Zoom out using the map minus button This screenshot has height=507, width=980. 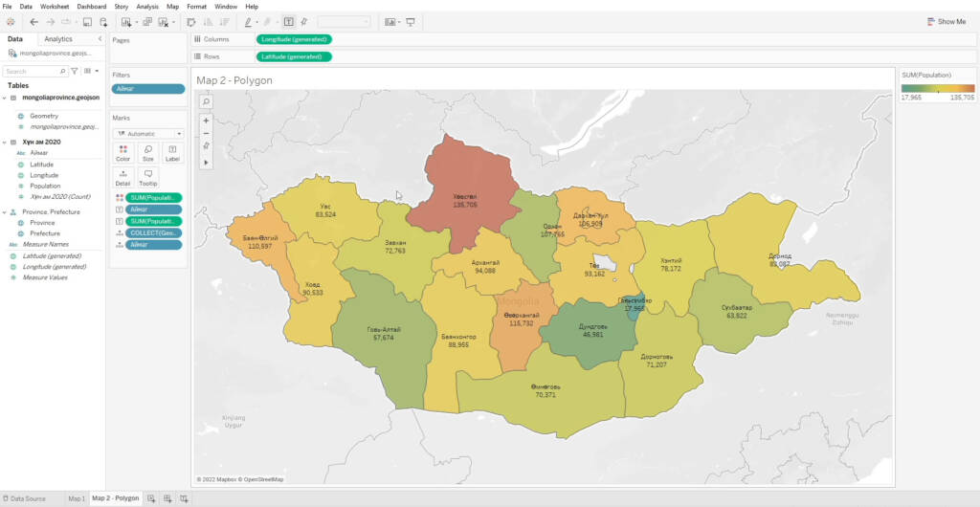[x=206, y=133]
